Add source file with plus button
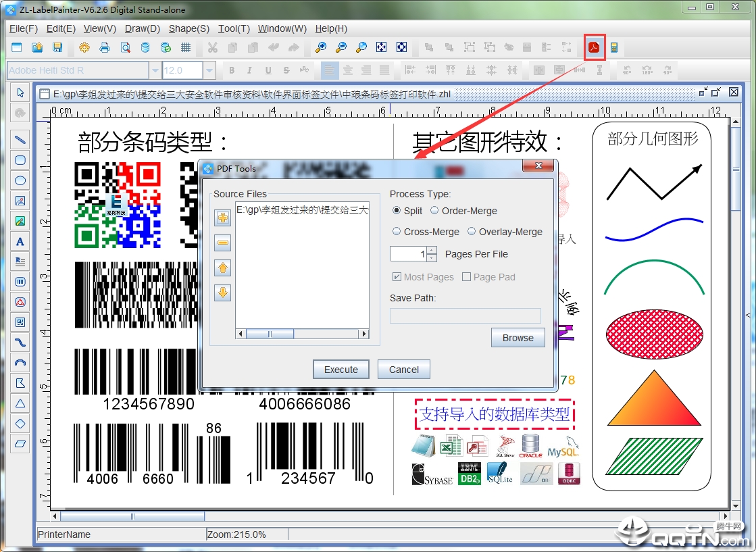Viewport: 756px width, 552px height. coord(223,218)
